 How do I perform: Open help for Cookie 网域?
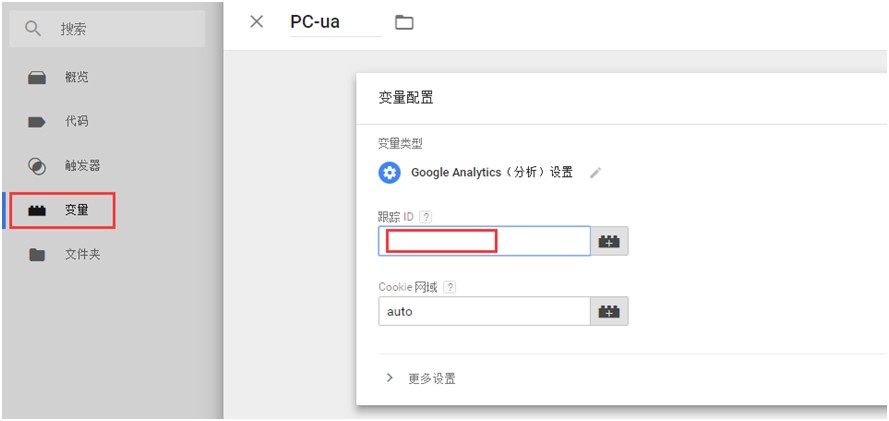pyautogui.click(x=450, y=287)
